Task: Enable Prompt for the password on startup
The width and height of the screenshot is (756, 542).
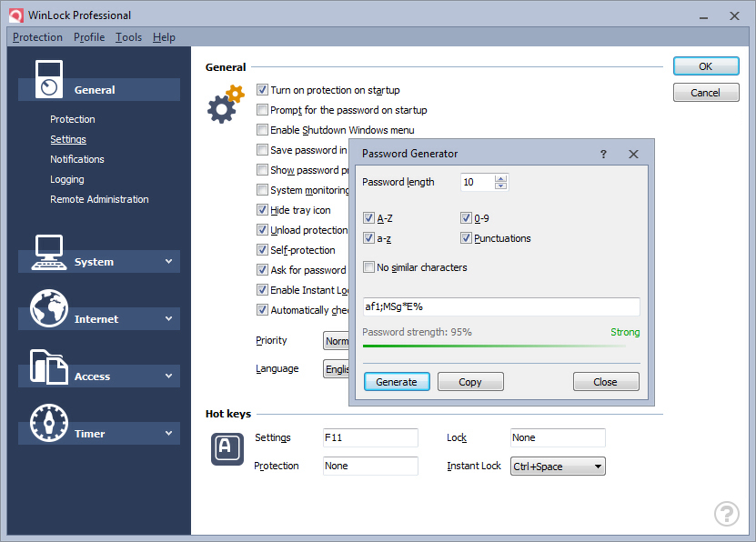Action: 263,109
